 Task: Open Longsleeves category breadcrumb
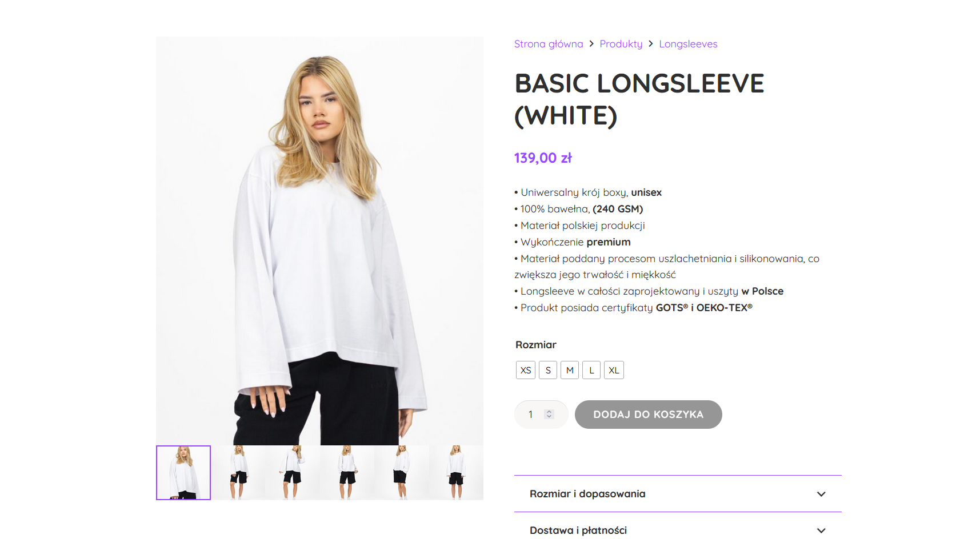(688, 44)
